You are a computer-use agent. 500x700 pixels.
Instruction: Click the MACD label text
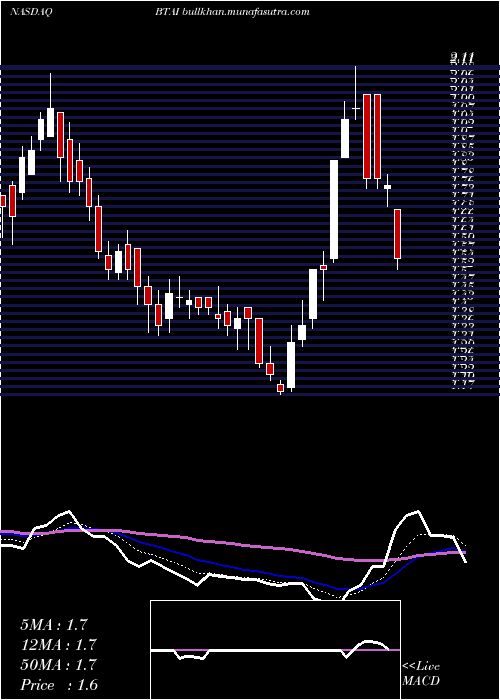(x=421, y=681)
